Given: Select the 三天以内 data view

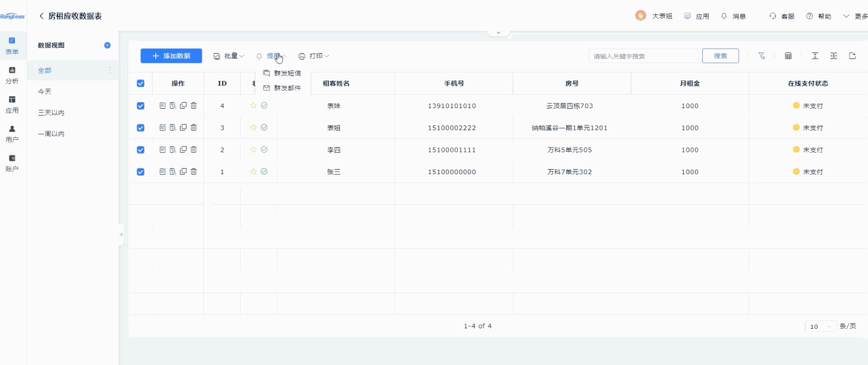Looking at the screenshot, I should (x=51, y=113).
